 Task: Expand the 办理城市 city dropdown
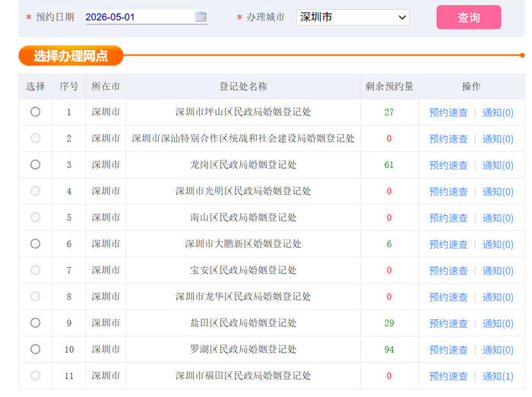pos(353,17)
